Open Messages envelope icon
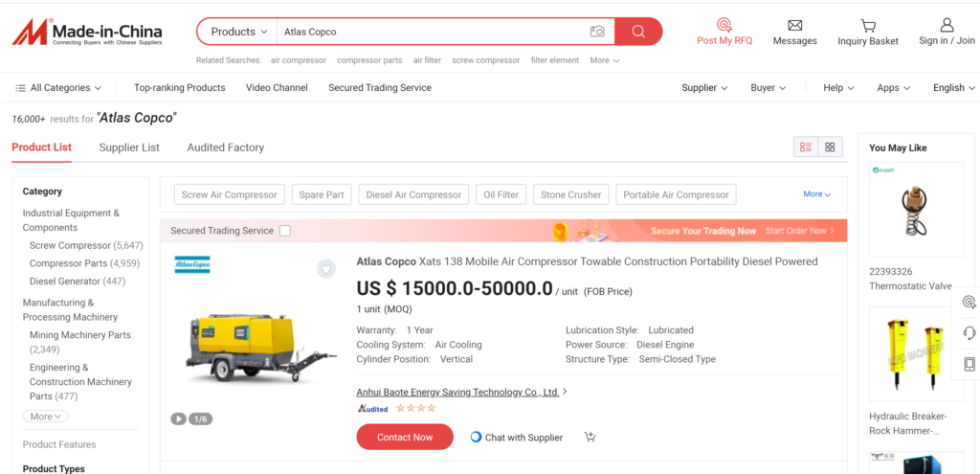Viewport: 980px width, 474px height. point(795,26)
